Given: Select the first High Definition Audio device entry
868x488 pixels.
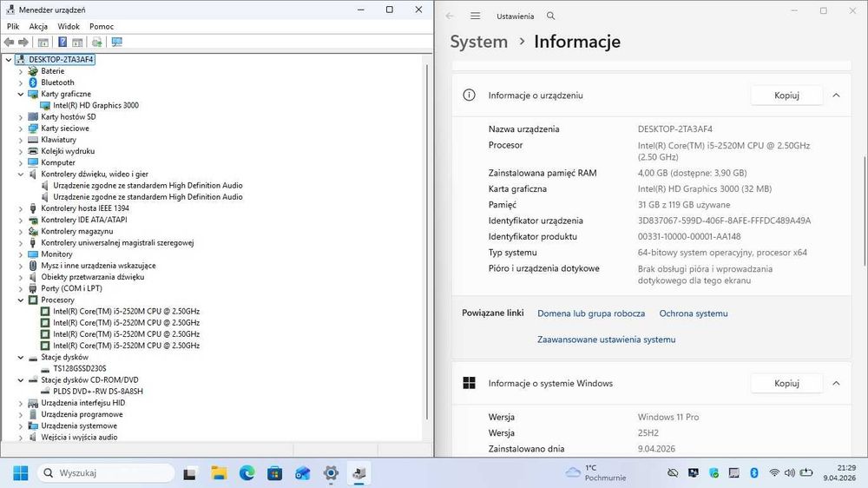Looking at the screenshot, I should point(148,186).
